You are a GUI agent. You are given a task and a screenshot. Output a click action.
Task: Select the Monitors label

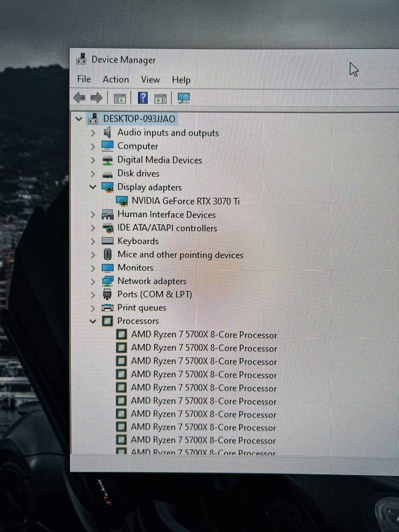click(x=135, y=268)
